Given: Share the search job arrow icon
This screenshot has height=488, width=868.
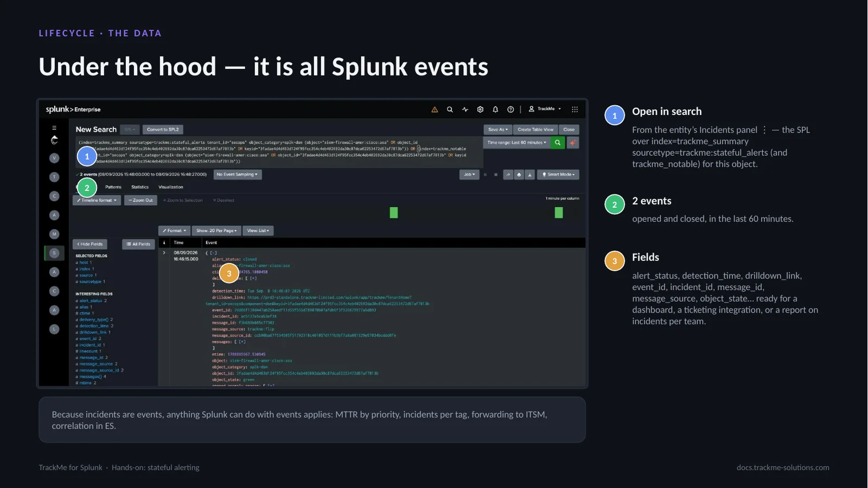Looking at the screenshot, I should click(508, 174).
